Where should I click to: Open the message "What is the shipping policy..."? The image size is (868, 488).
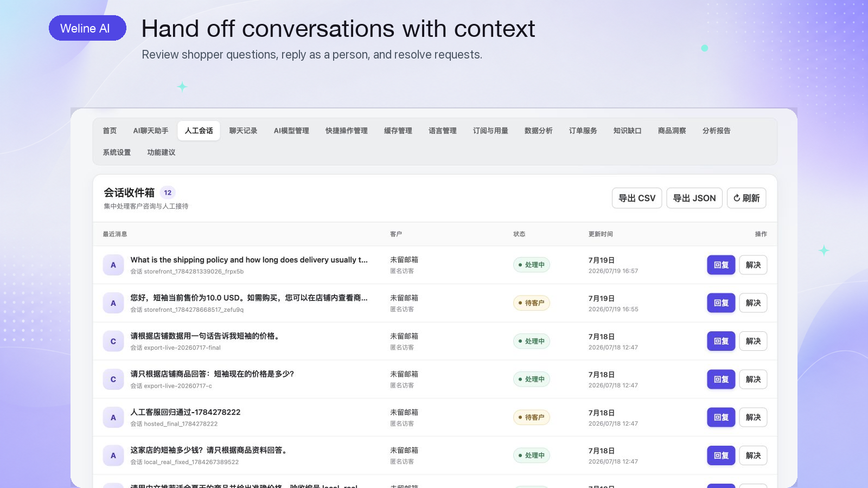[249, 260]
